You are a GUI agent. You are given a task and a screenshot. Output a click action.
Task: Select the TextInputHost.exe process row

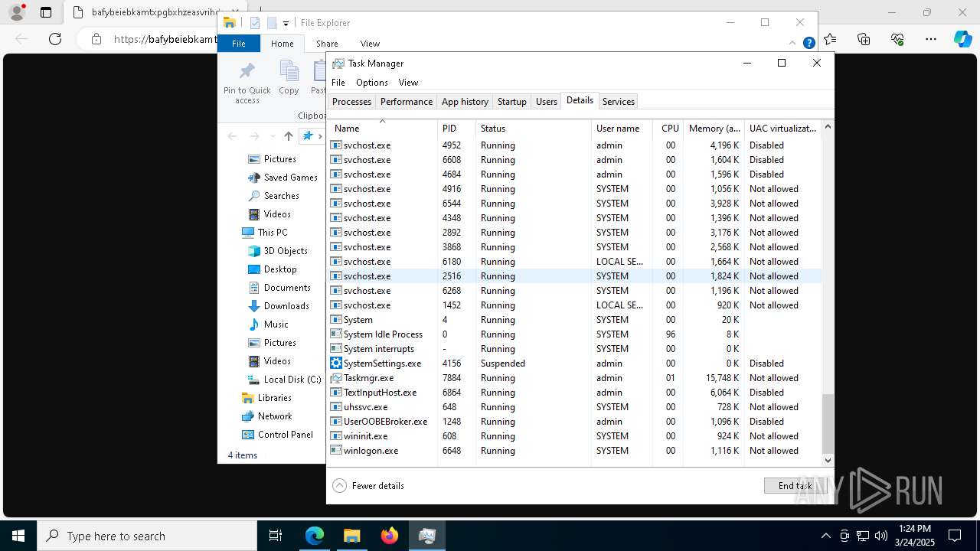point(575,393)
